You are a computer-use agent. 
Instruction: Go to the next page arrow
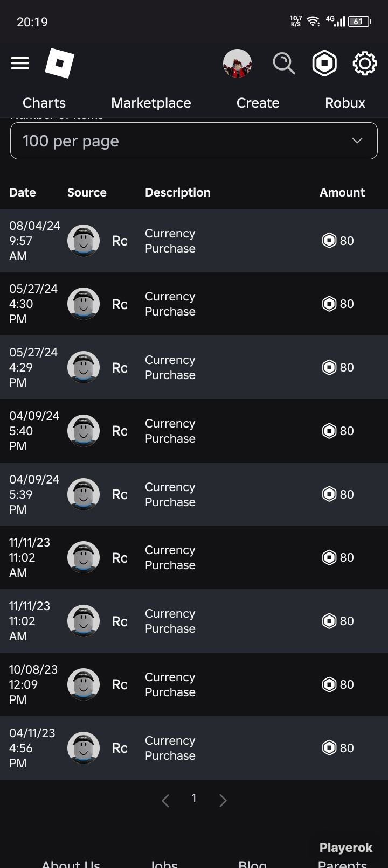(x=223, y=800)
